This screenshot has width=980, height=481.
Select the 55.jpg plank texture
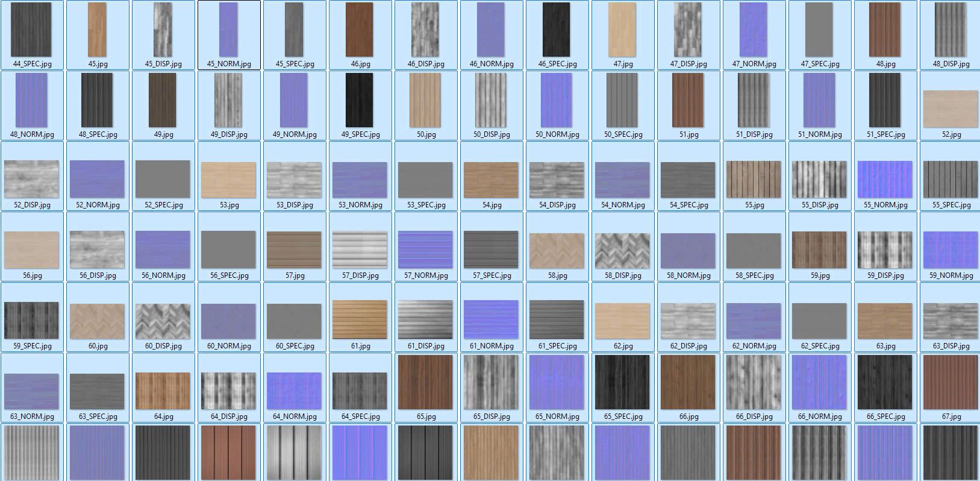(754, 180)
